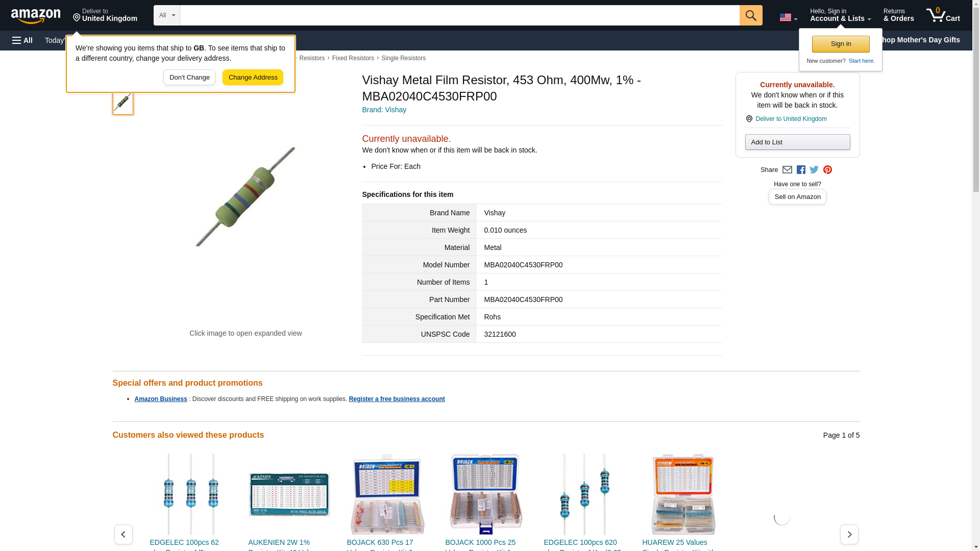Click in the Amazon search field

(x=459, y=15)
